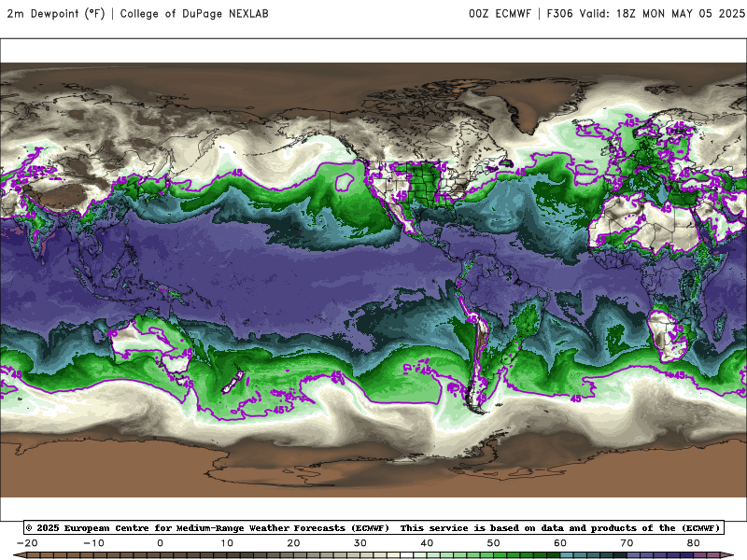747x560 pixels.
Task: Click the 10 legend scale value
Action: 227,543
